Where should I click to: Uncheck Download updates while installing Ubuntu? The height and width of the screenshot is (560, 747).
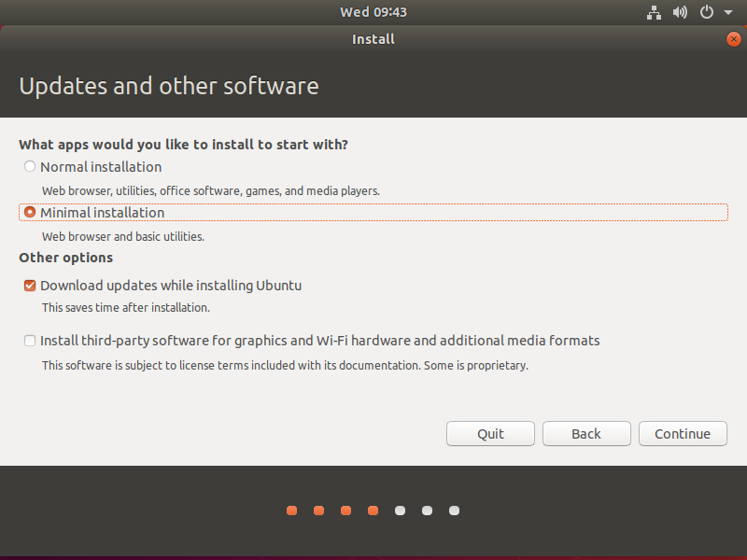point(31,286)
